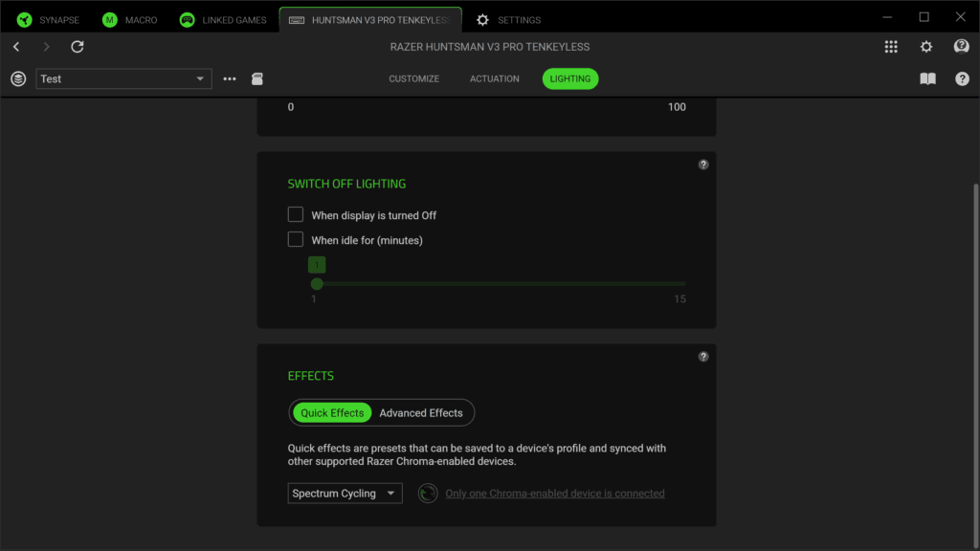Screen dimensions: 980x551
Task: Select the Quick Effects button
Action: point(332,413)
